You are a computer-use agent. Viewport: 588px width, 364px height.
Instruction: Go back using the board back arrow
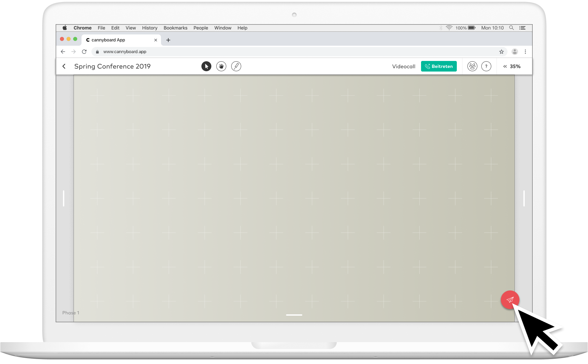(x=64, y=66)
